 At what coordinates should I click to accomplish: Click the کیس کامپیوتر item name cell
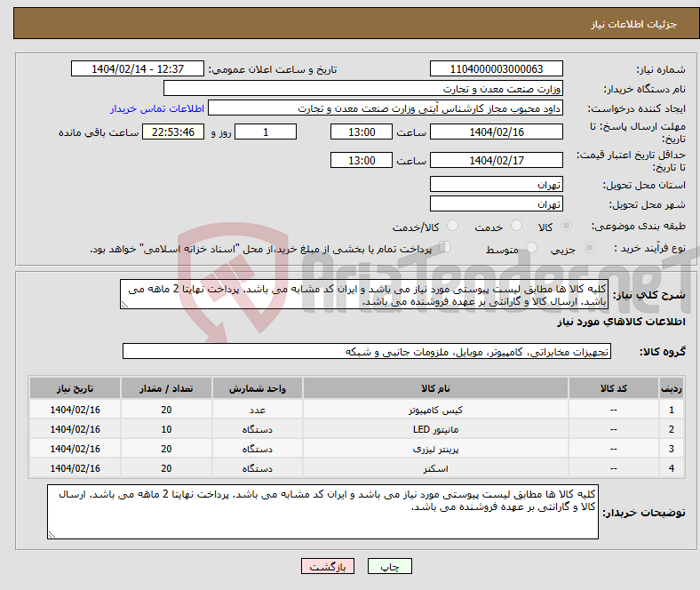(x=435, y=410)
